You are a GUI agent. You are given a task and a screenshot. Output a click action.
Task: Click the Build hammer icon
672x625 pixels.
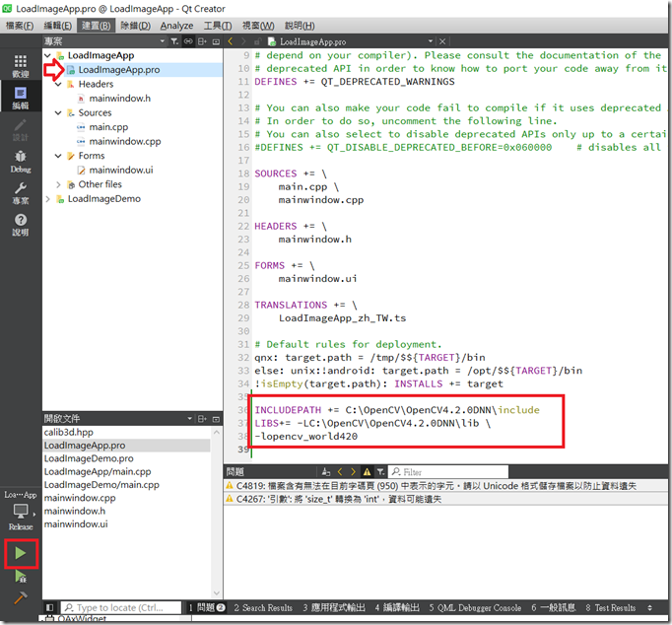[21, 597]
